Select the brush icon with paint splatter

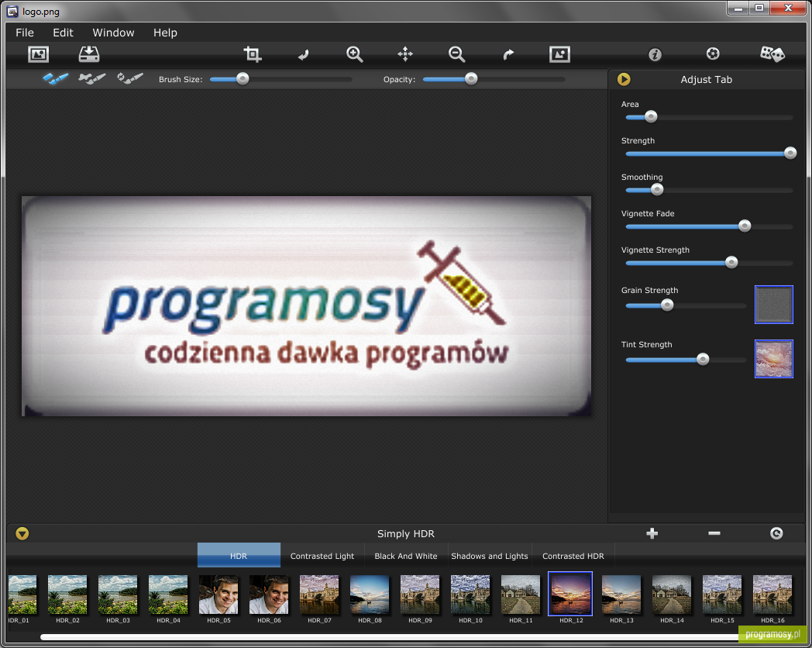(x=92, y=79)
